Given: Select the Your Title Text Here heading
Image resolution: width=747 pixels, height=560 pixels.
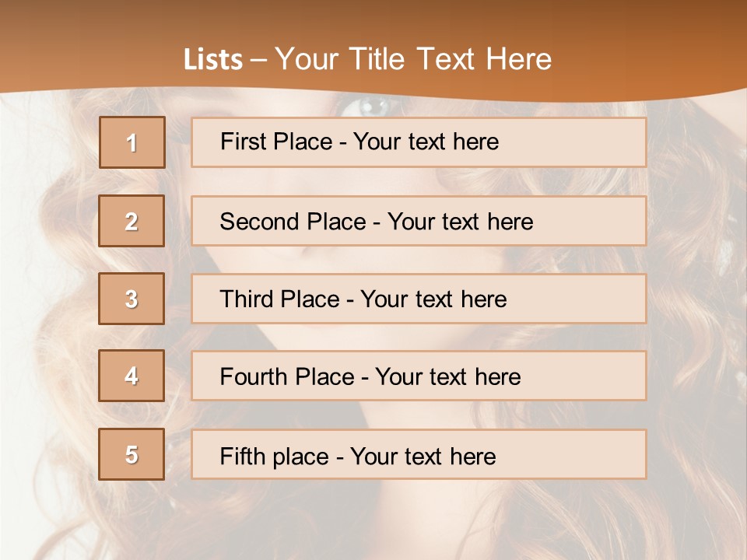Looking at the screenshot, I should click(x=413, y=59).
